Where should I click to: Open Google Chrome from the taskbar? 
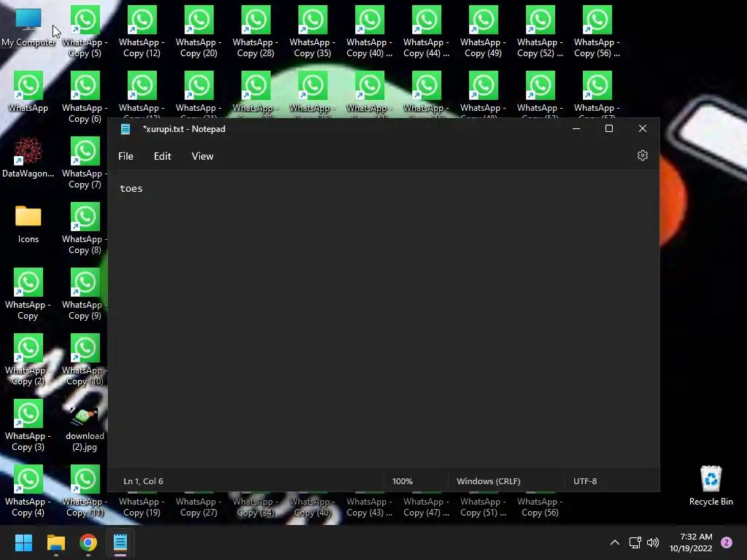coord(88,542)
